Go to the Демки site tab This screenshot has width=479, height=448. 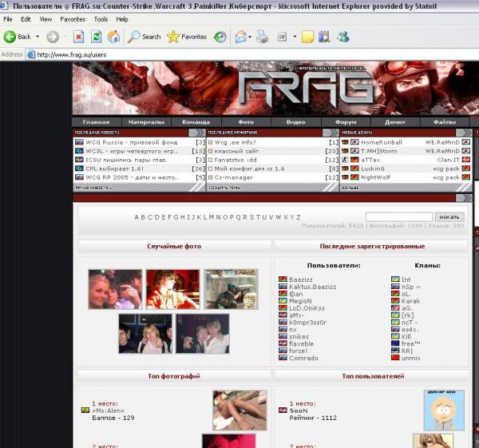tap(395, 122)
